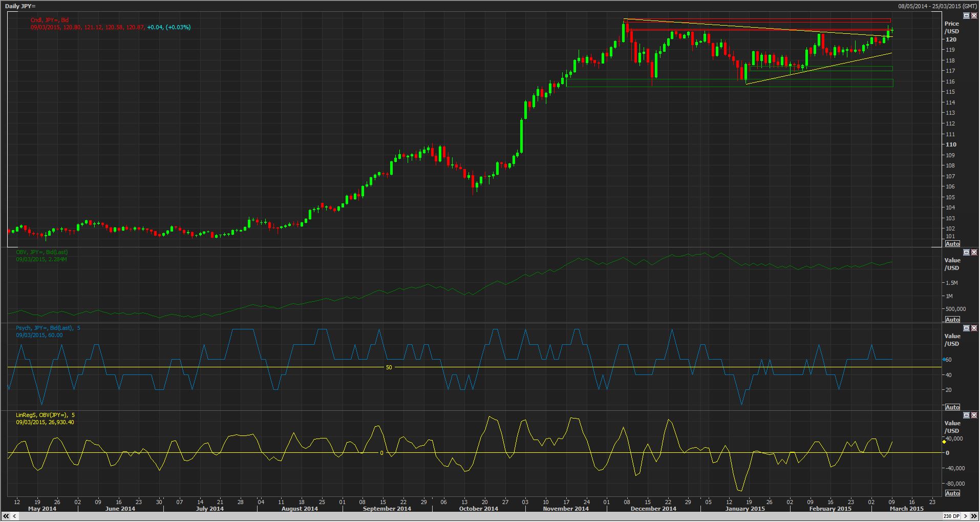Jump to earliest data with double-left arrow
Image resolution: width=980 pixels, height=522 pixels.
[x=6, y=516]
